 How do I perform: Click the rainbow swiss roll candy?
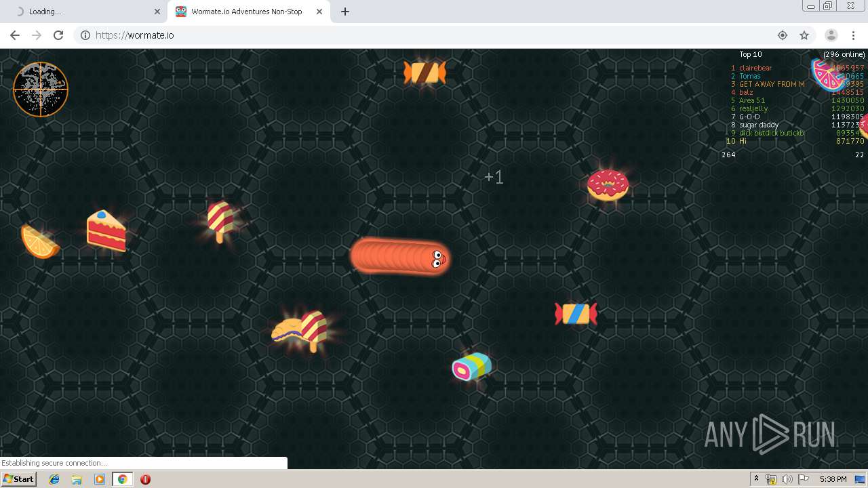pyautogui.click(x=472, y=367)
